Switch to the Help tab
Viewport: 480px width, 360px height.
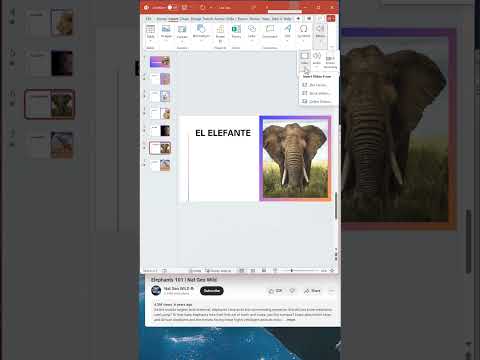click(x=287, y=19)
